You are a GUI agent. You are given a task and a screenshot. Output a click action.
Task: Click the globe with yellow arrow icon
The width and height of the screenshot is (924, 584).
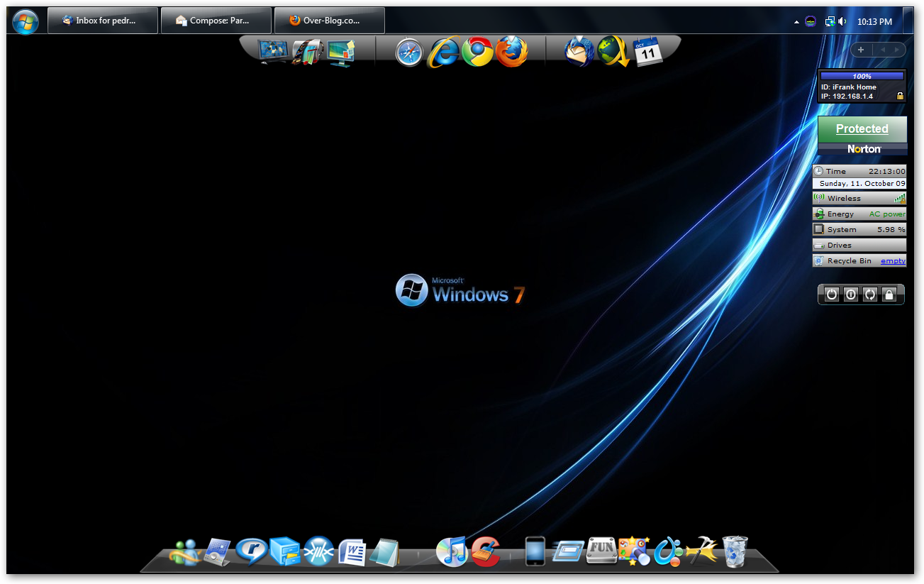613,52
